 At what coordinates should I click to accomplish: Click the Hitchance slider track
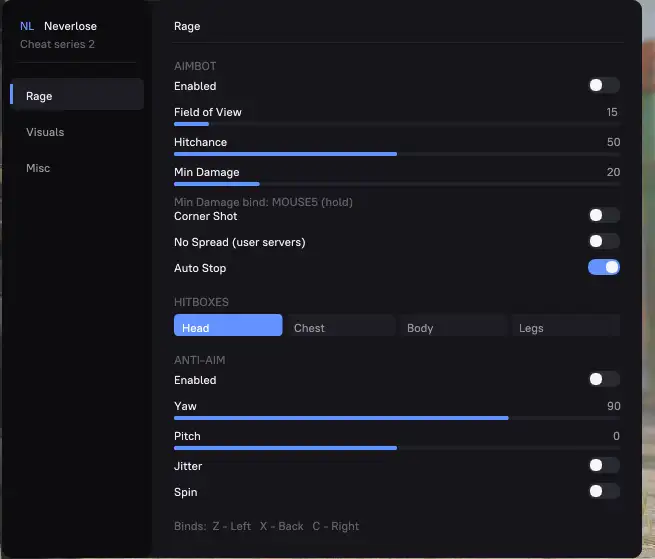point(397,154)
